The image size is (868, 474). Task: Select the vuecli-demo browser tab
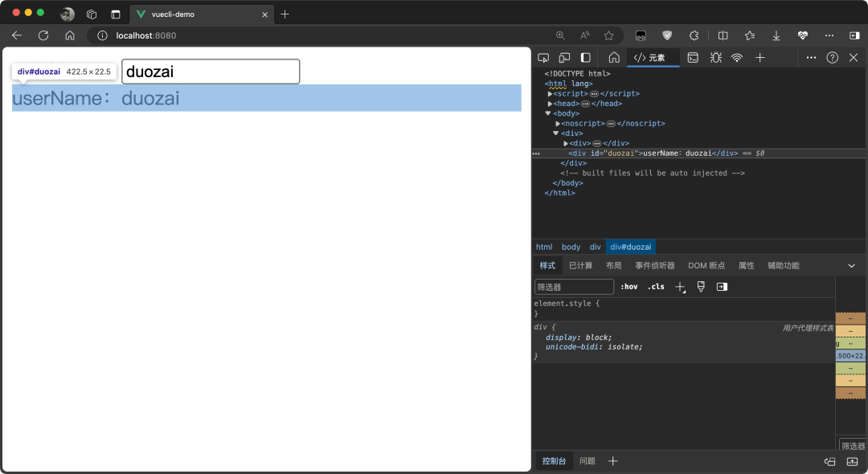201,14
